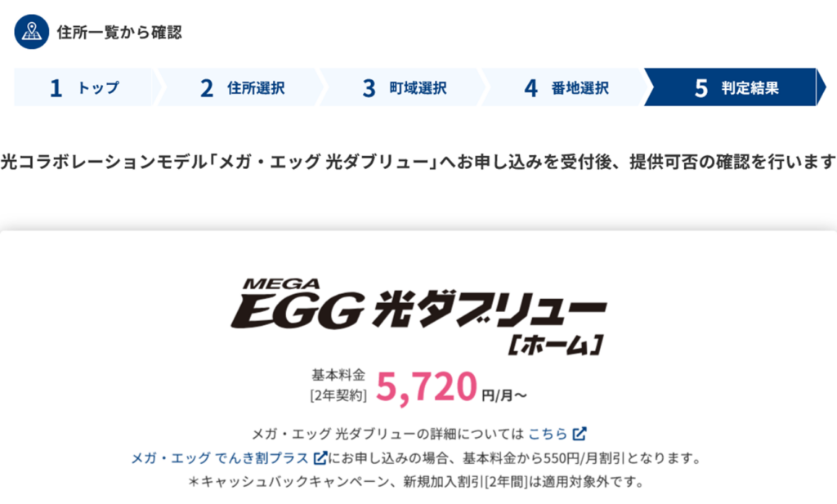This screenshot has width=837, height=504.
Task: Select step 3 町域選択
Action: coord(405,88)
